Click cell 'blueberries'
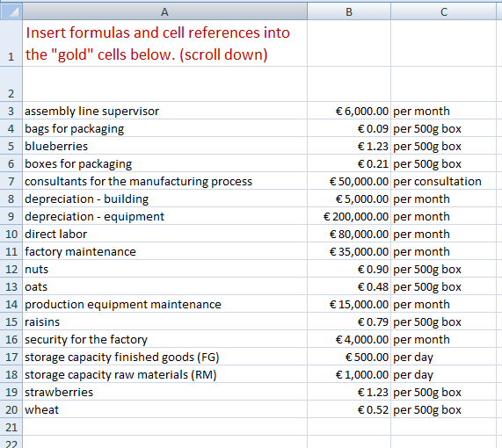502x448 pixels. coord(165,146)
